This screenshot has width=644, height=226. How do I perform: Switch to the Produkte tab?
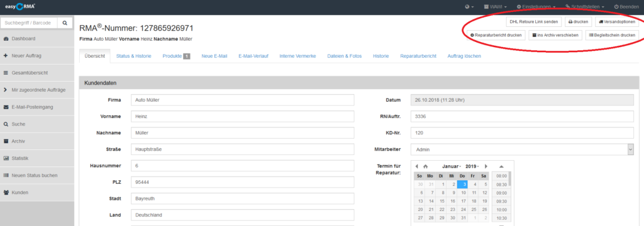pos(176,56)
